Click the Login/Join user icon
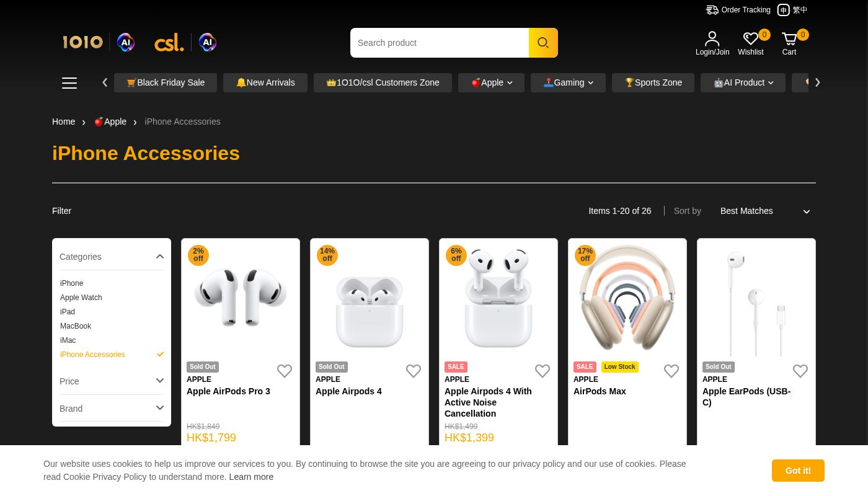The width and height of the screenshot is (868, 496). [x=712, y=39]
